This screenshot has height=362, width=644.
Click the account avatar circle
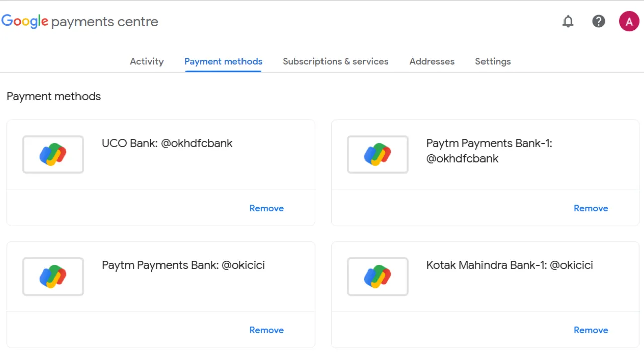tap(629, 21)
